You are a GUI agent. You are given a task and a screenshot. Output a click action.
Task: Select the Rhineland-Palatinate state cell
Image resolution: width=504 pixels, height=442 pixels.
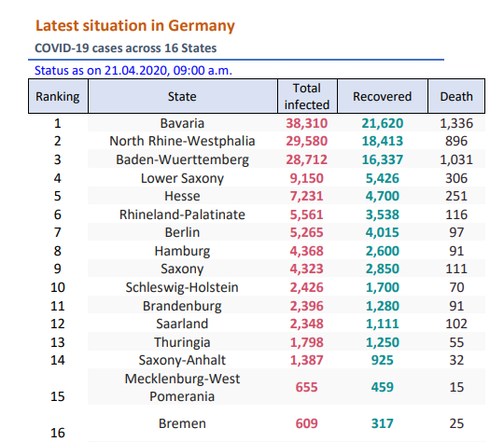[x=182, y=214]
